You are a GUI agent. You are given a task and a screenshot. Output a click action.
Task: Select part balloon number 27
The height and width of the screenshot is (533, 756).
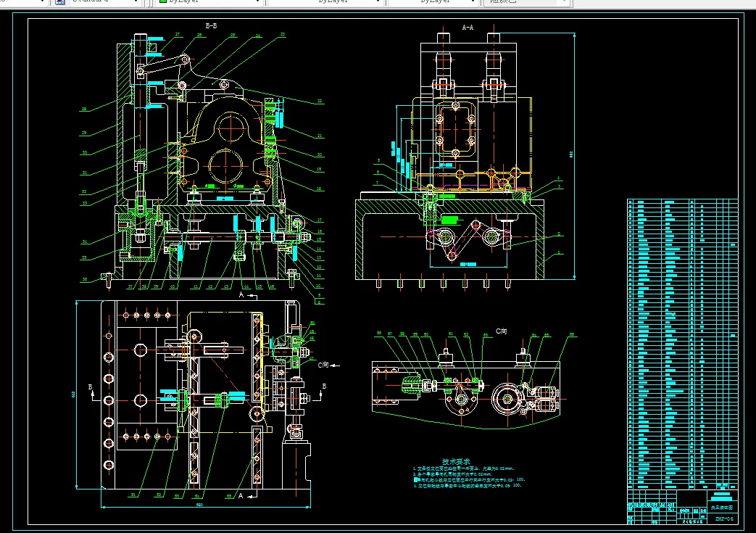(178, 35)
